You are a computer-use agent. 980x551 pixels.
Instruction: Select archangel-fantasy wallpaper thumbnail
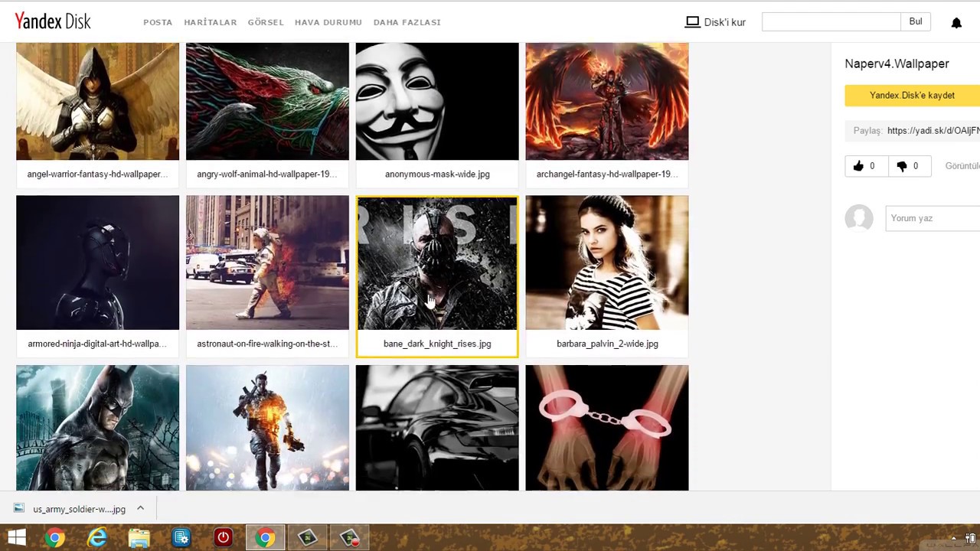607,101
